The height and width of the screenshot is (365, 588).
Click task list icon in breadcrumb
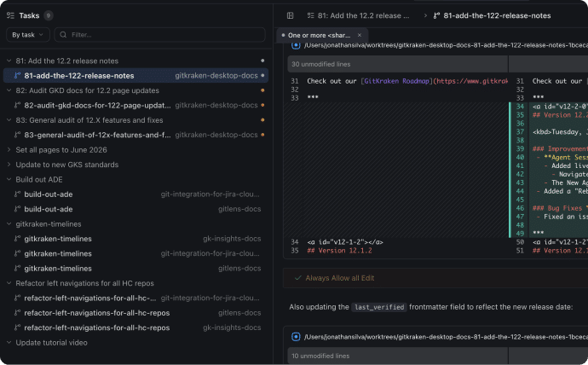310,15
